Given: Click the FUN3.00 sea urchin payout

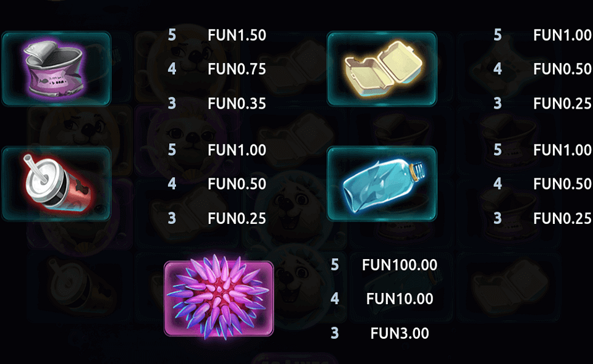Looking at the screenshot, I should click(x=400, y=333).
